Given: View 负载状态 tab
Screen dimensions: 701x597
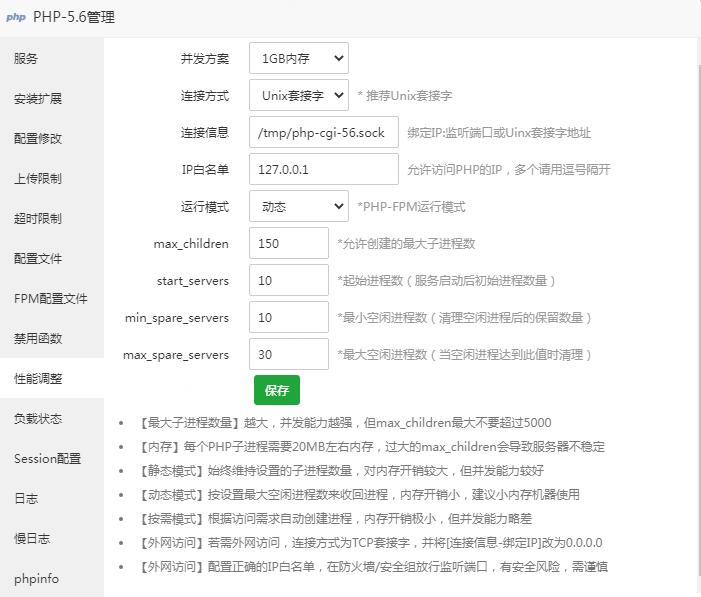Looking at the screenshot, I should coord(52,419).
